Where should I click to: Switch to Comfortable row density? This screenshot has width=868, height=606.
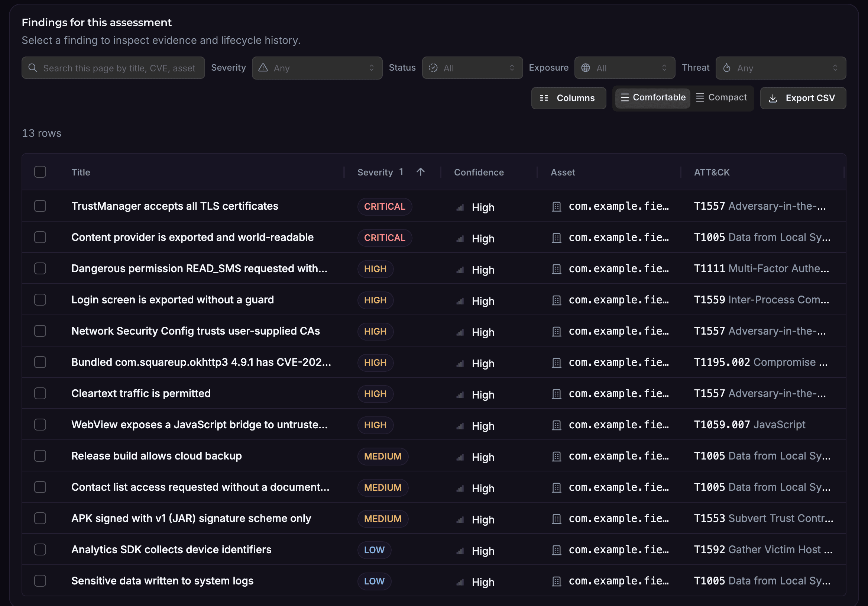[653, 98]
